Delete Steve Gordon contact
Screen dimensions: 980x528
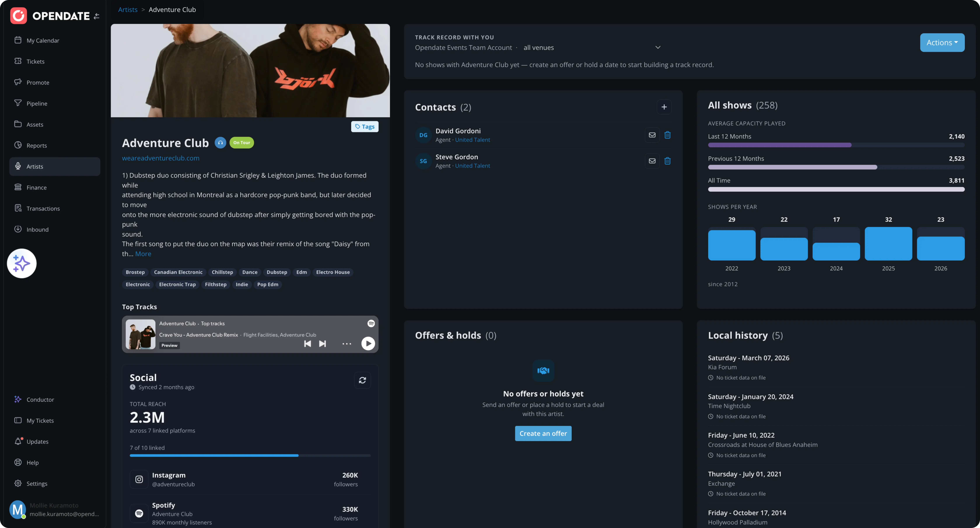pyautogui.click(x=667, y=161)
